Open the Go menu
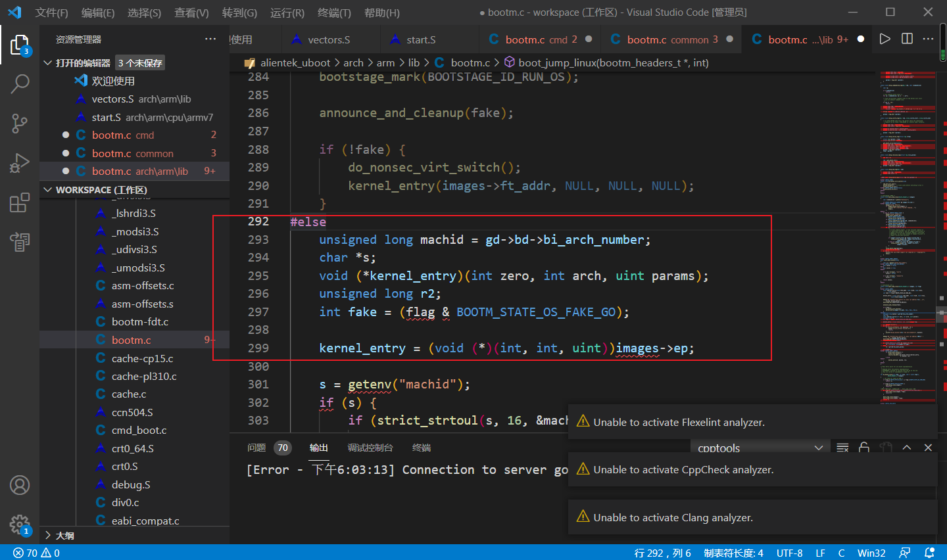This screenshot has width=947, height=560. pyautogui.click(x=239, y=12)
